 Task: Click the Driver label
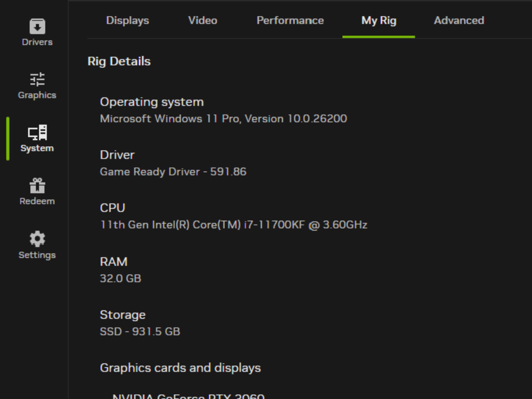click(117, 155)
